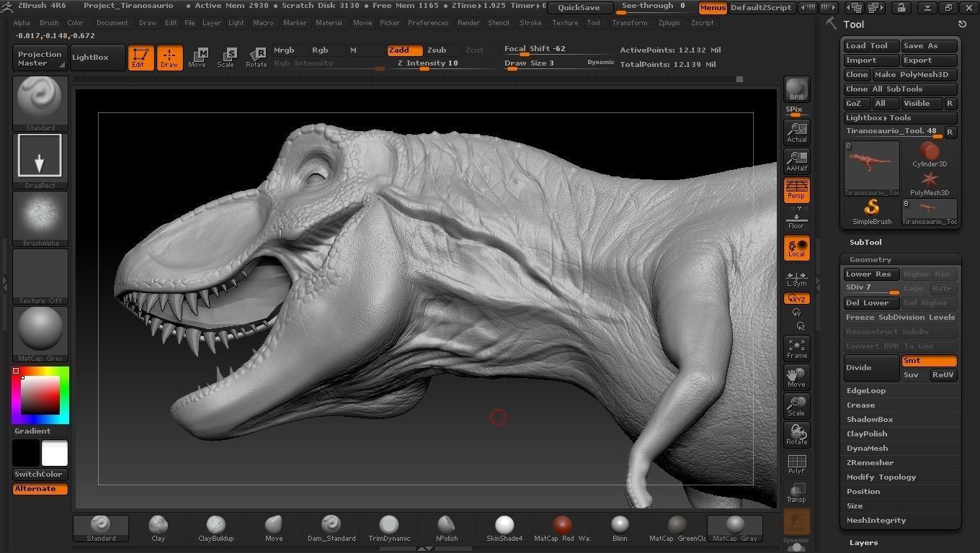
Task: Switch to Scale transform mode in top shelf
Action: (x=226, y=58)
